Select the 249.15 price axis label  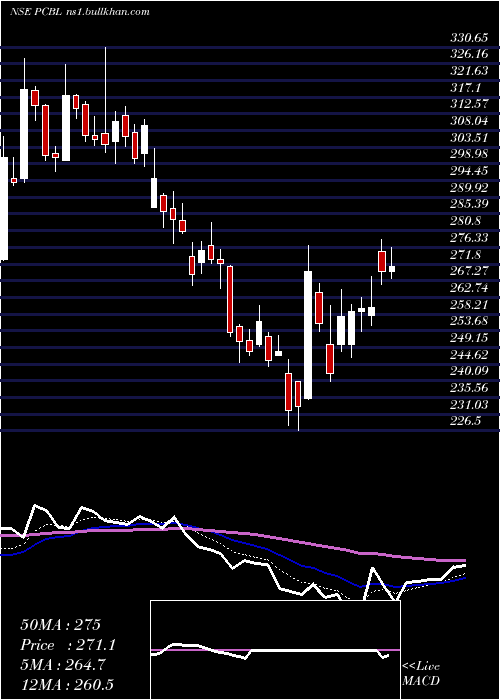(469, 338)
